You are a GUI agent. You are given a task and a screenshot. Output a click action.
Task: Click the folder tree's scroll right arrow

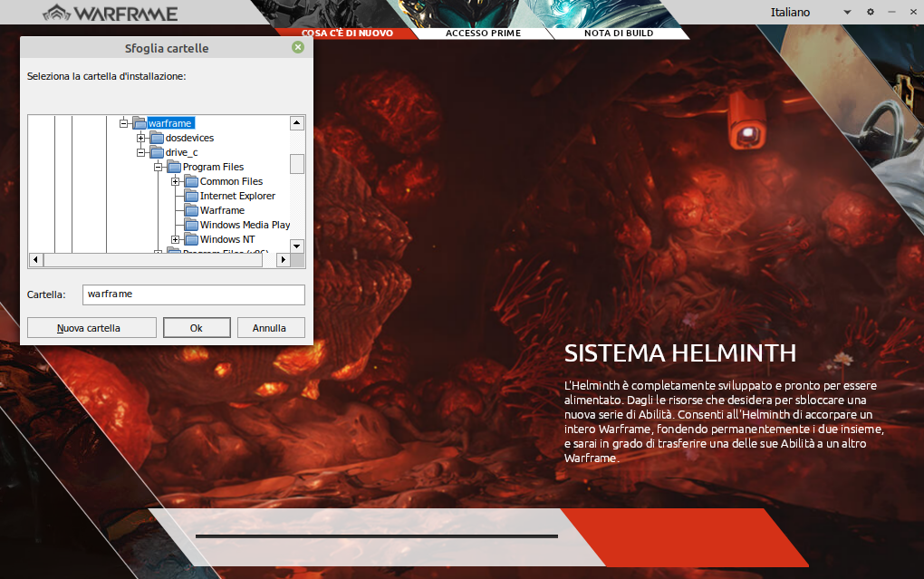284,259
